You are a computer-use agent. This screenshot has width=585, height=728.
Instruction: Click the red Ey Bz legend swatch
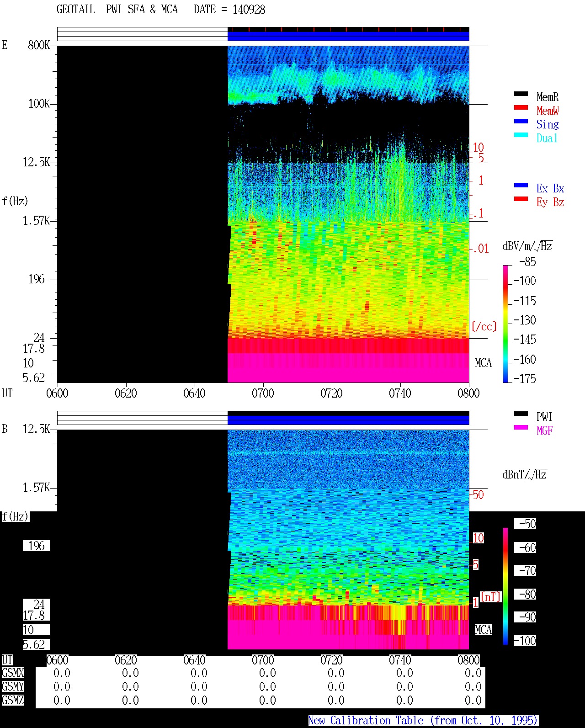[x=521, y=199]
